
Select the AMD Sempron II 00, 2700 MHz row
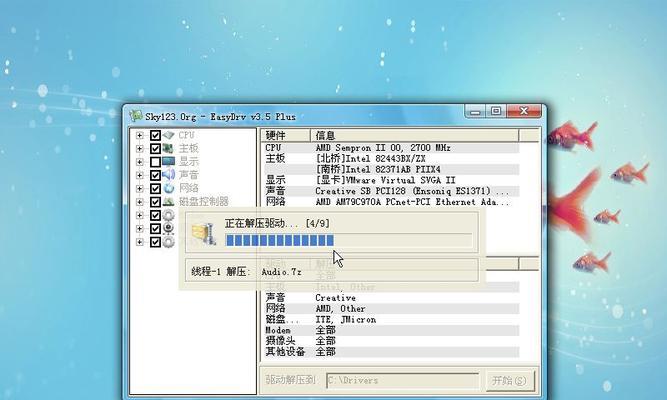coord(390,148)
